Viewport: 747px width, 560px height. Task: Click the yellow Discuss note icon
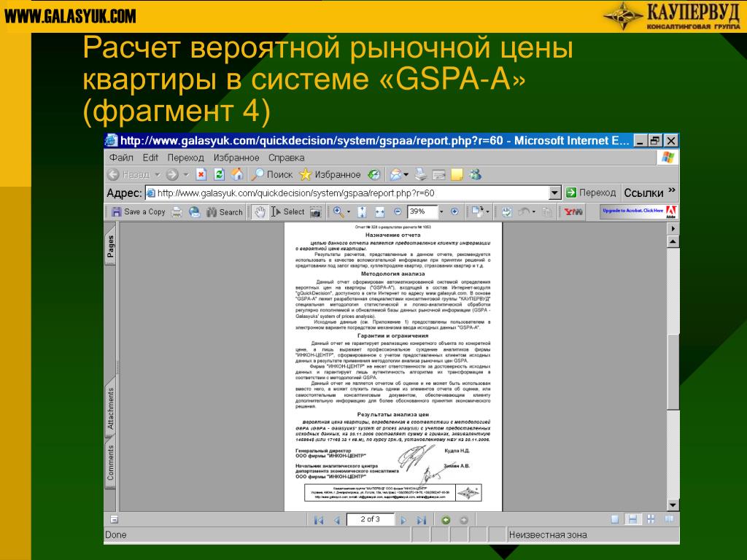coord(457,175)
